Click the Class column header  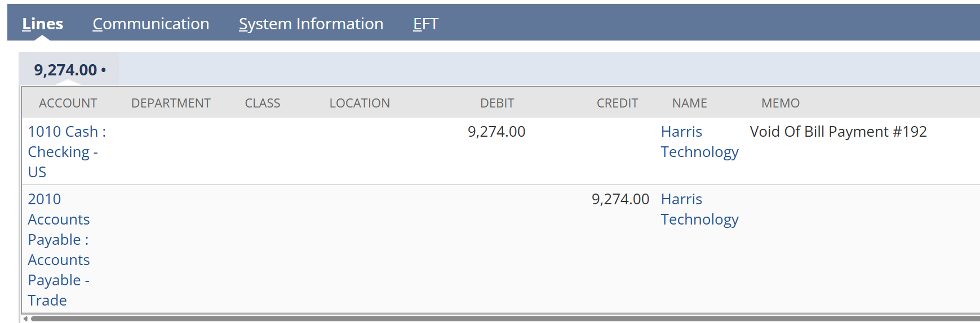[x=262, y=103]
